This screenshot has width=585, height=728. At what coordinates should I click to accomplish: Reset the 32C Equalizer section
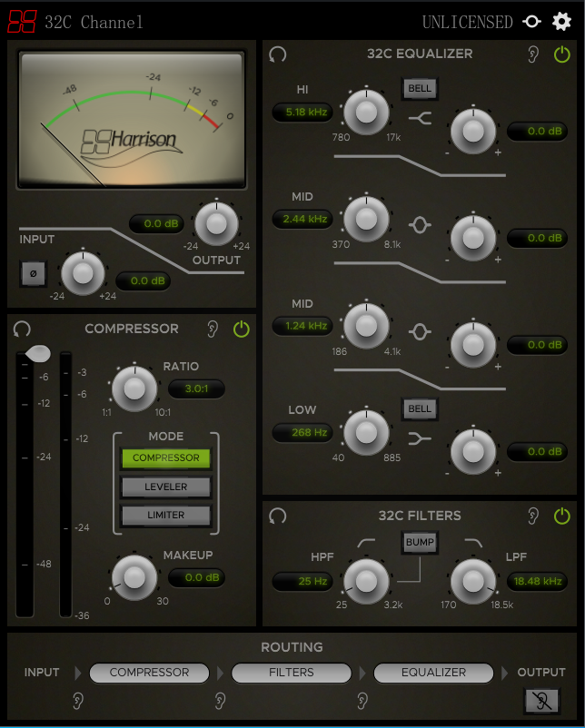[277, 54]
